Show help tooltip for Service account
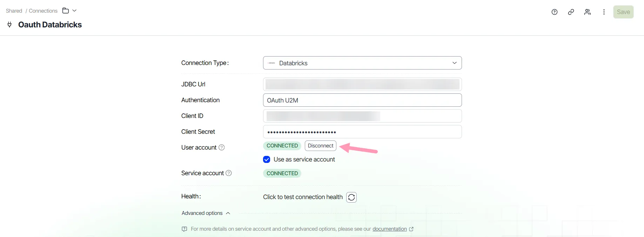 [x=229, y=173]
